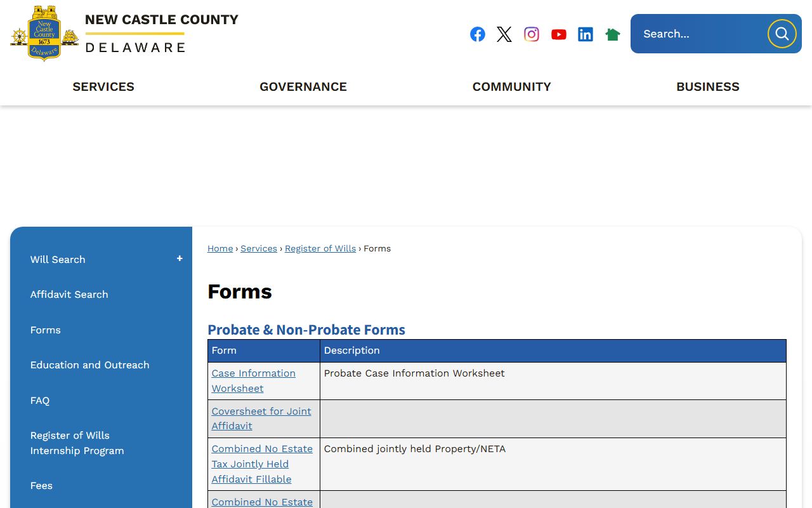Go to Will Search in sidebar
Viewport: 812px width, 508px height.
pos(58,259)
